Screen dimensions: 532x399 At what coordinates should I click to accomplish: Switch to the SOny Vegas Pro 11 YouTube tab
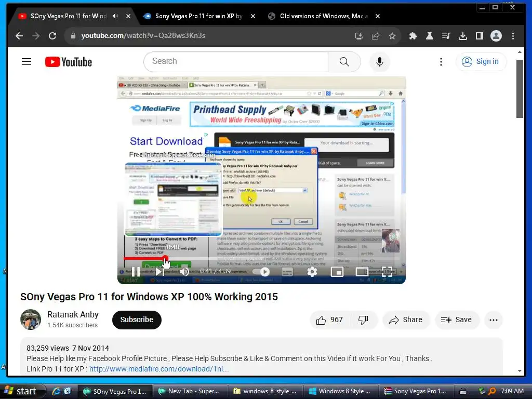coord(68,16)
